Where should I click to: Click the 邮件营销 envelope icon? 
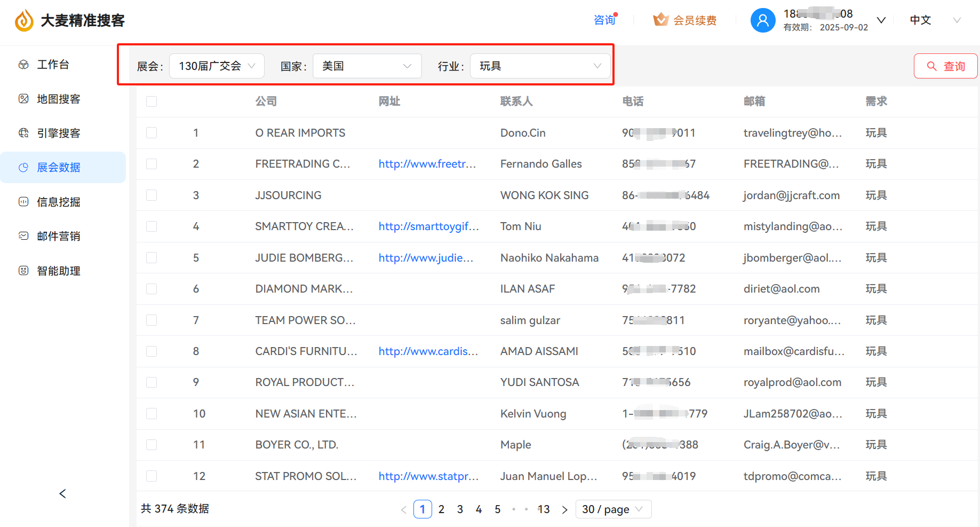tap(23, 236)
